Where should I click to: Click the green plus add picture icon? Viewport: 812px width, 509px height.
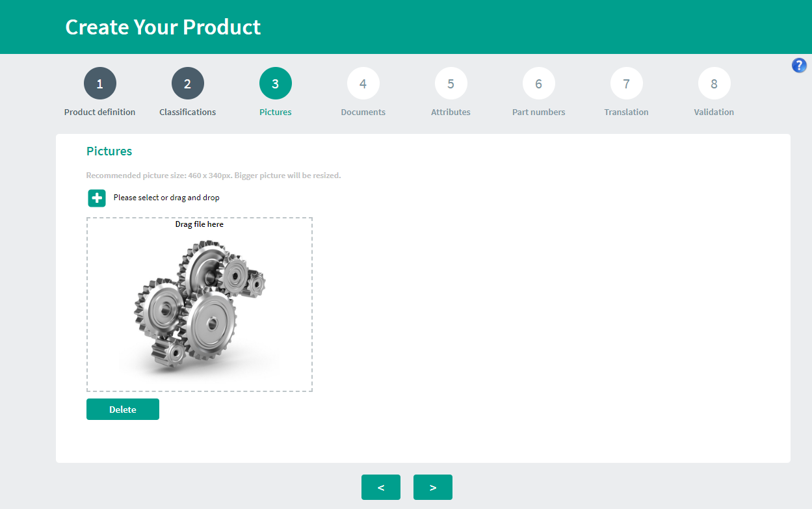point(97,198)
